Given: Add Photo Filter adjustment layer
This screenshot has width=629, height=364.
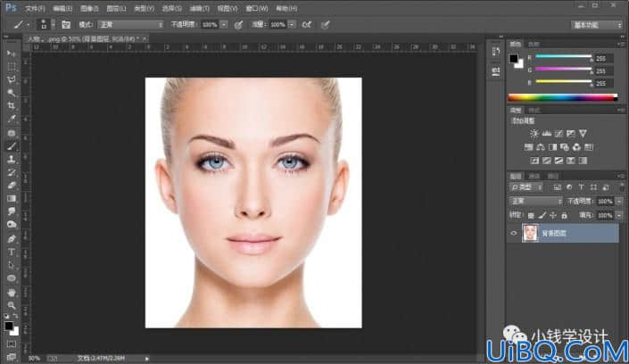Looking at the screenshot, I should pos(565,147).
